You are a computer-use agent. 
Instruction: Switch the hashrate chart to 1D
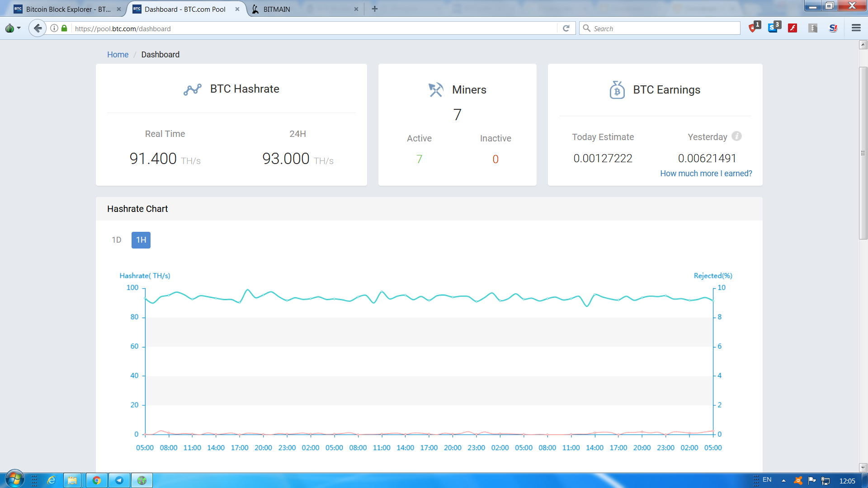pyautogui.click(x=117, y=240)
